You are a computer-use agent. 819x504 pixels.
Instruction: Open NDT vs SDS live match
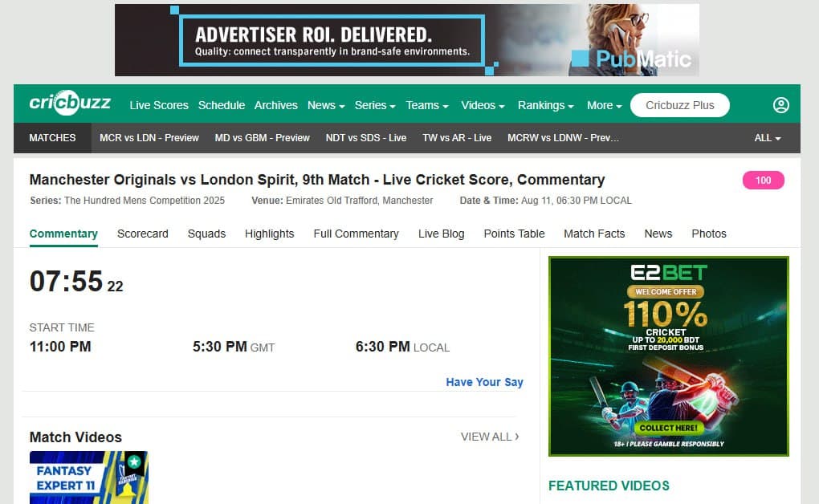365,138
